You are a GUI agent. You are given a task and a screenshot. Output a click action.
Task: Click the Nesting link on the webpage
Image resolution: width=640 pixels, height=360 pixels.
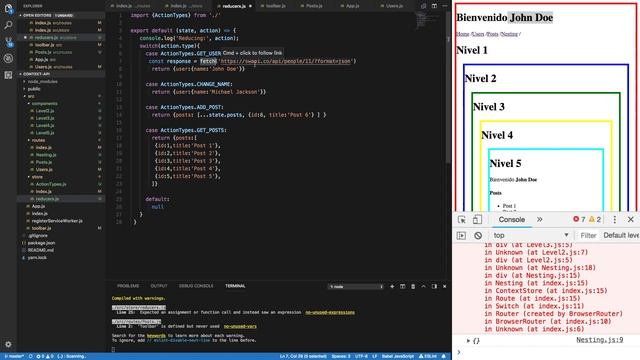509,34
